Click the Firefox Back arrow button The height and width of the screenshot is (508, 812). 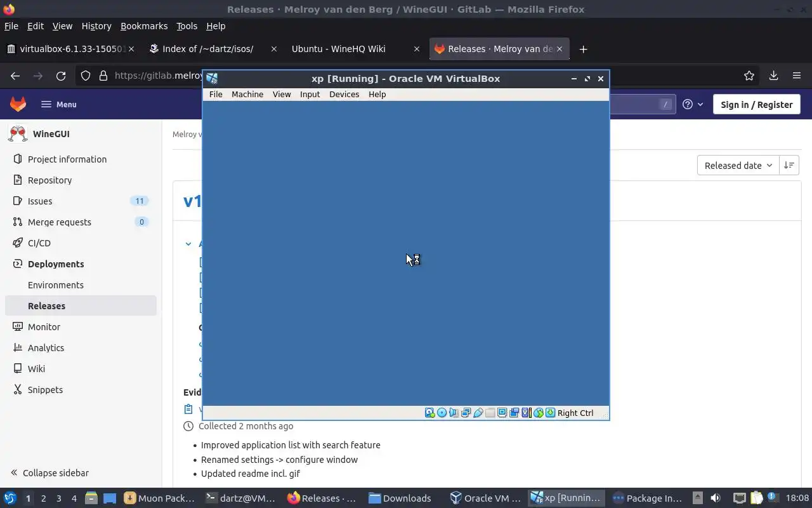tap(15, 76)
